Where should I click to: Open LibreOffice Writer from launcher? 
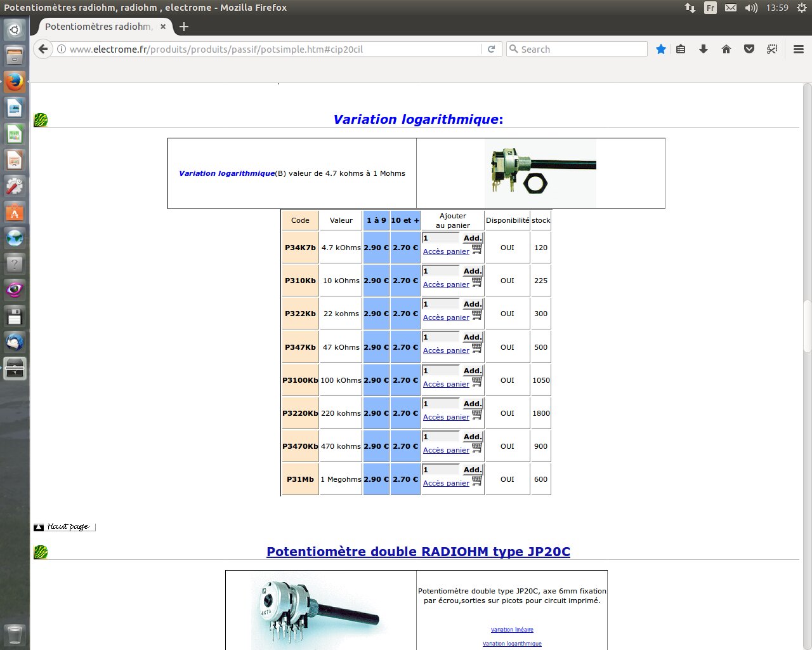click(15, 108)
